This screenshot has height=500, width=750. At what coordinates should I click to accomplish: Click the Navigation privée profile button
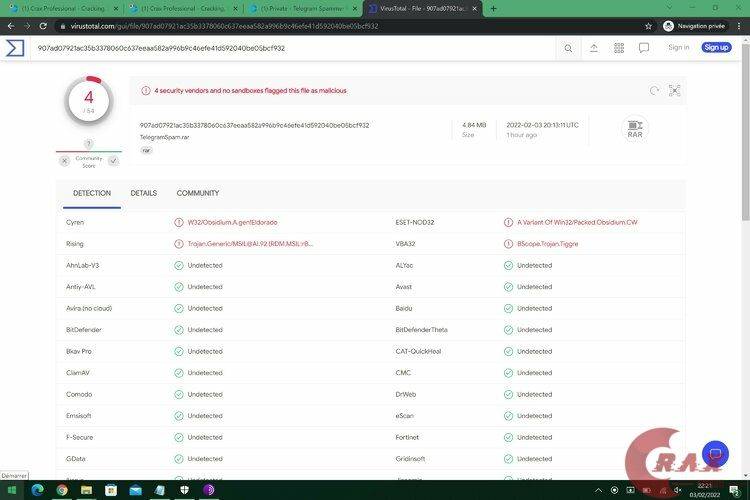[694, 26]
